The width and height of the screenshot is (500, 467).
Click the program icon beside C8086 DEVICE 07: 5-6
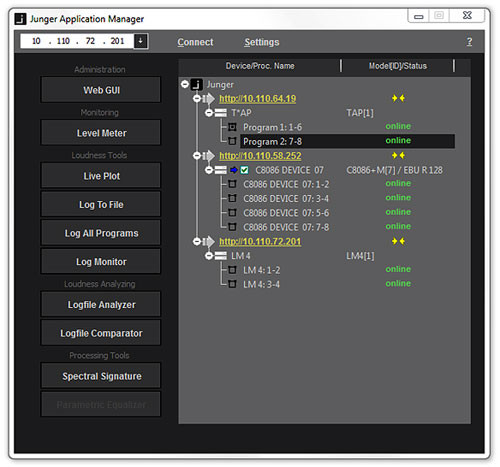pos(232,213)
